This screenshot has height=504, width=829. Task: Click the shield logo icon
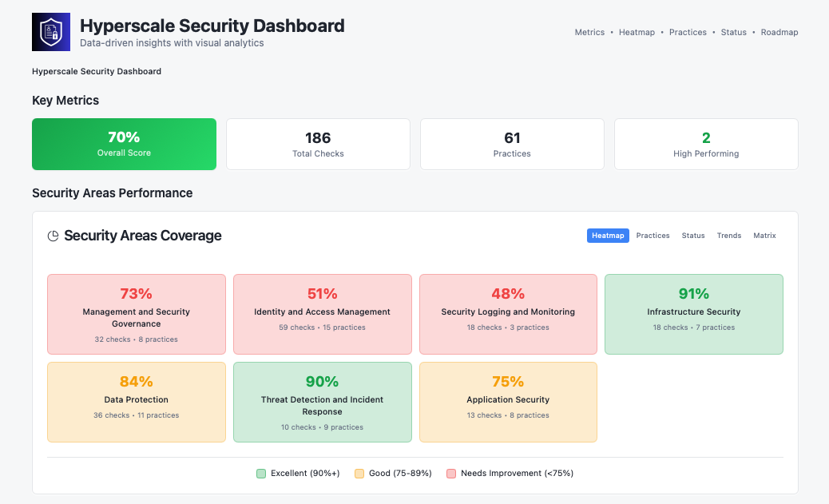[x=50, y=32]
